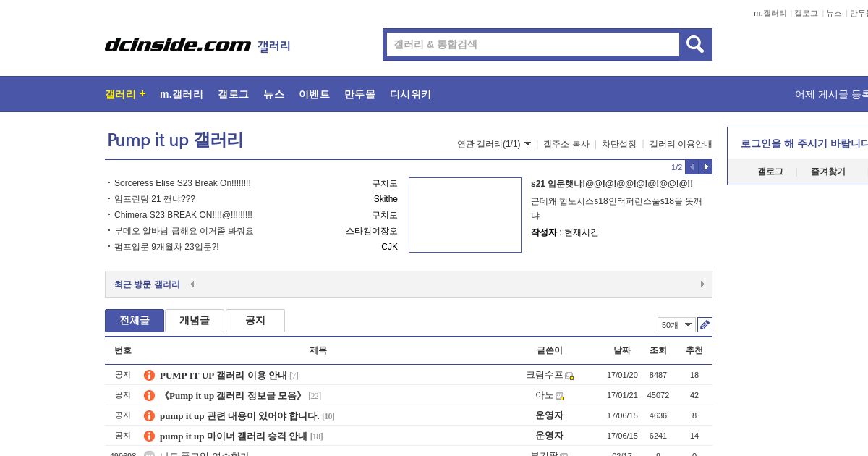Click author 스타킹여장오 in recent posts
868x456 pixels.
click(372, 231)
